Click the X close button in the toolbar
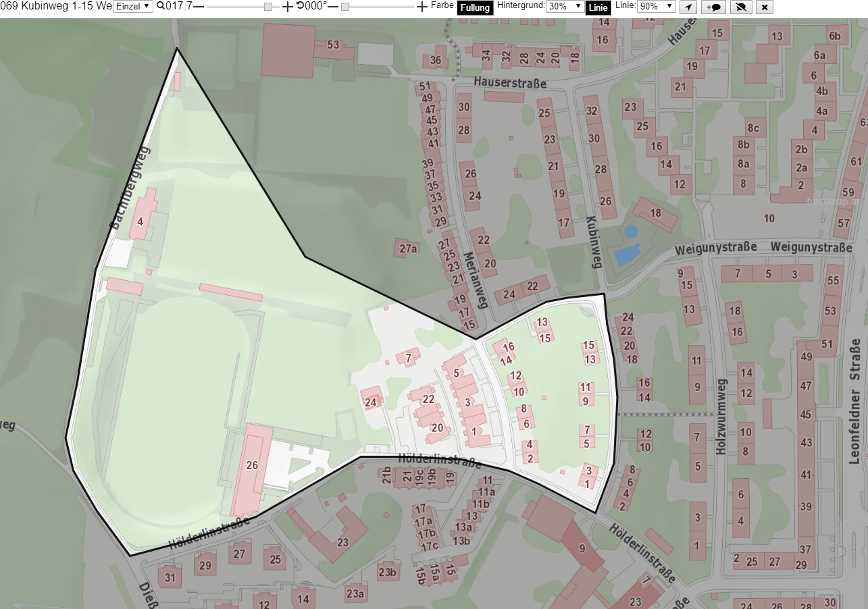This screenshot has height=609, width=868. tap(764, 7)
